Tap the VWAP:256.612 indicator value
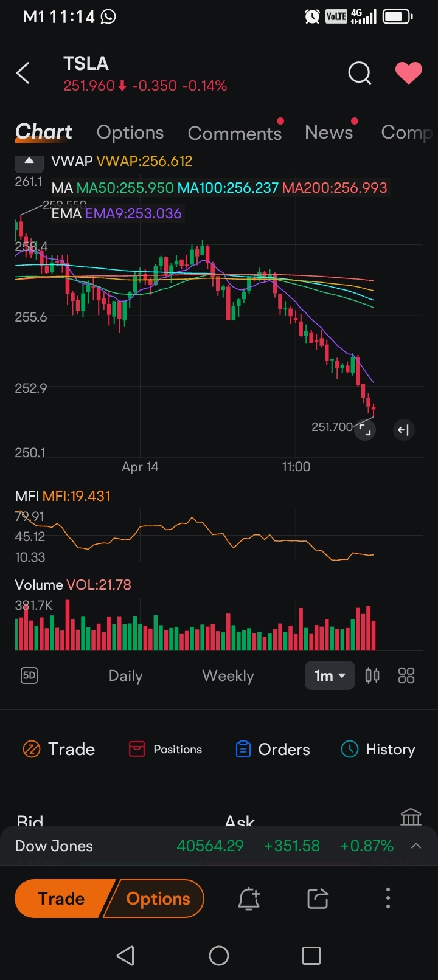Screen dimensions: 438x980 pos(144,161)
